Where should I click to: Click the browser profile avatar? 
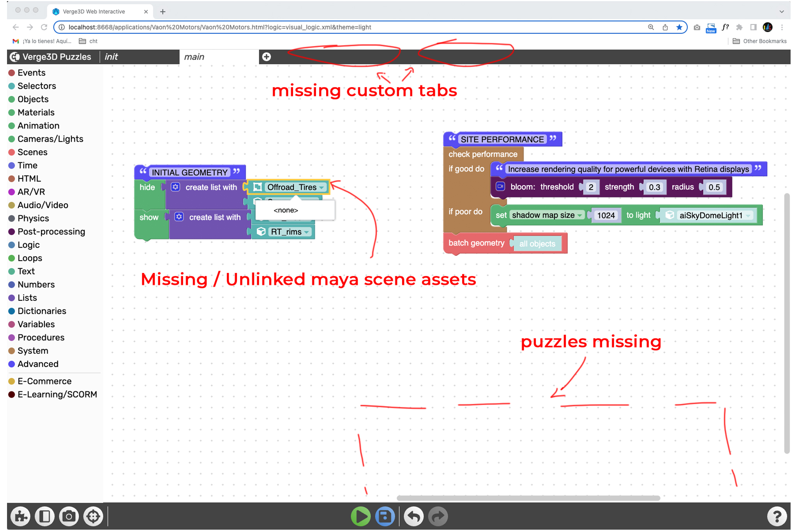[768, 27]
